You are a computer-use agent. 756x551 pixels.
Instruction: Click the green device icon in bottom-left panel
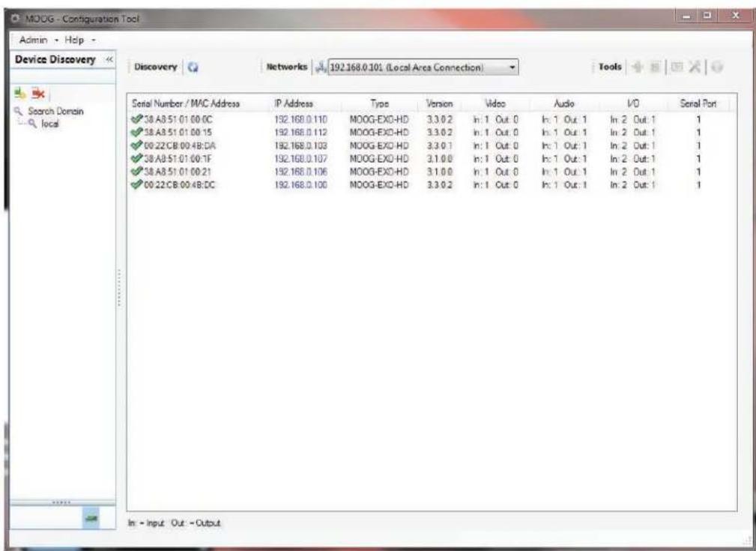tap(91, 518)
